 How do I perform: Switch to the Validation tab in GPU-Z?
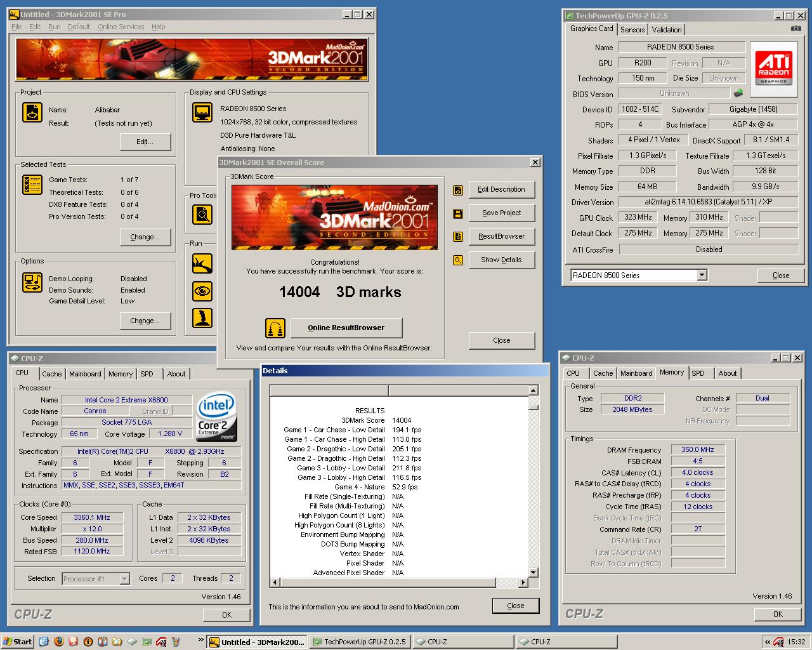(667, 30)
